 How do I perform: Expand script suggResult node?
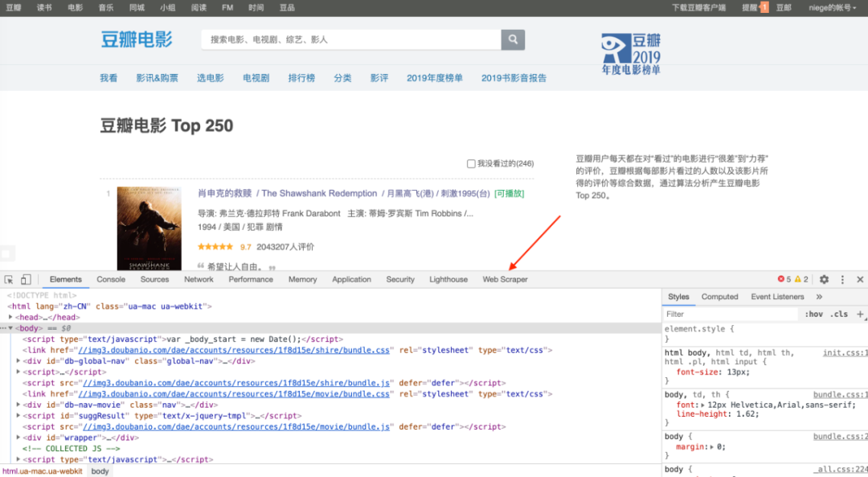click(x=18, y=416)
